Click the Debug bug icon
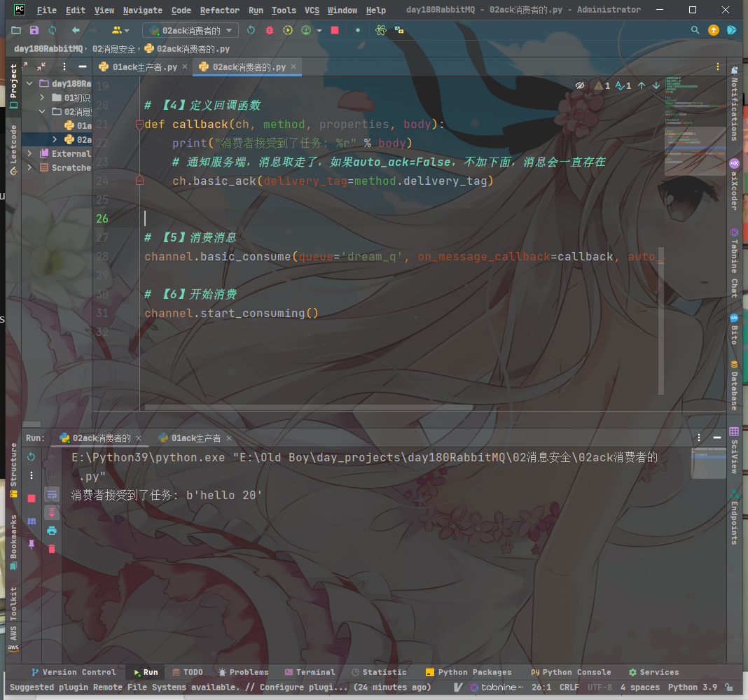Screen dimensions: 748x700 pyautogui.click(x=270, y=31)
